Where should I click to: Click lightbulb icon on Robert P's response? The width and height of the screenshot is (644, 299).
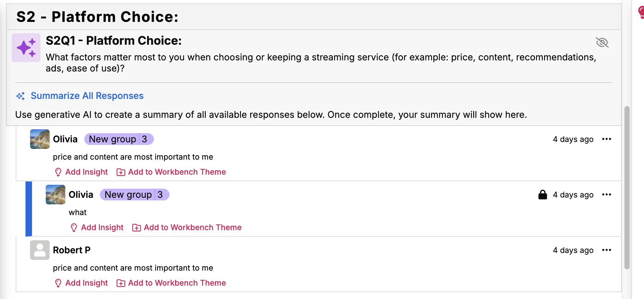(58, 283)
